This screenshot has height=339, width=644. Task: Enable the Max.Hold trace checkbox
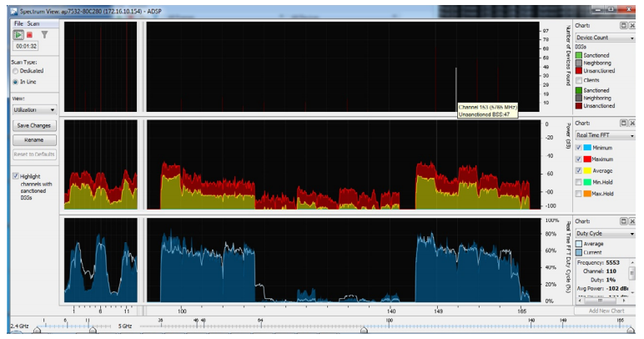tap(578, 194)
